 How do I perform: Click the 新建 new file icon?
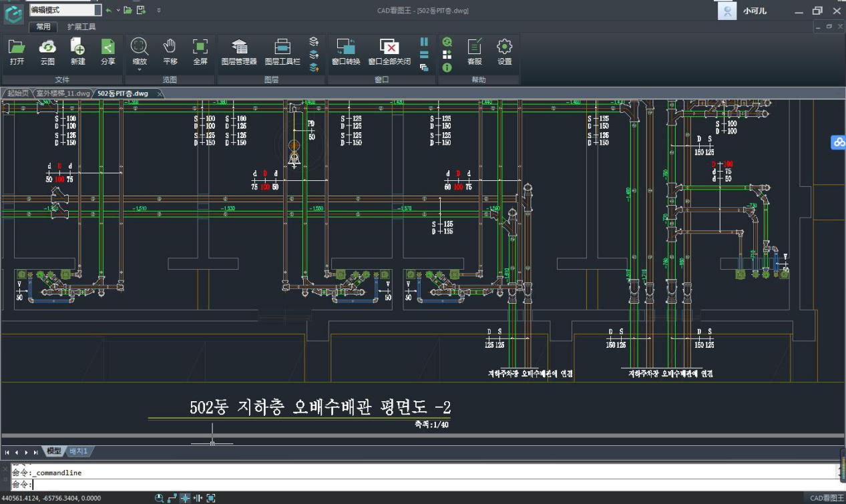[78, 51]
